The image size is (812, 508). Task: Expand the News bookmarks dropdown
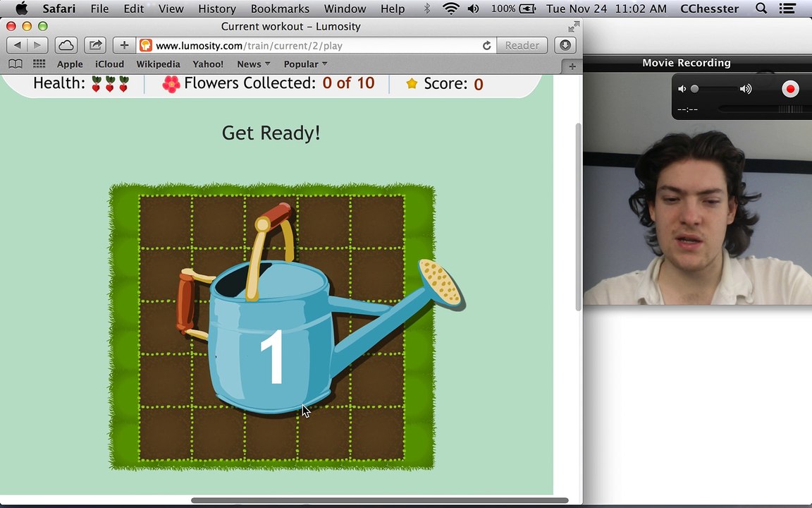tap(253, 64)
